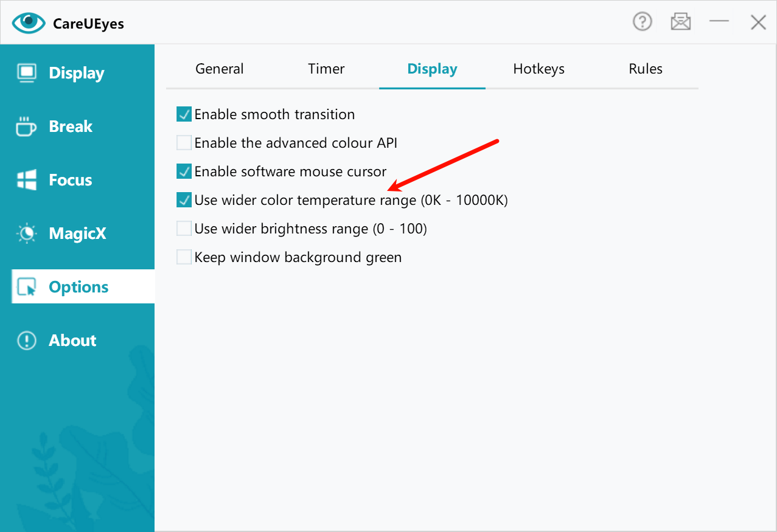Click the envelope feedback icon
Viewport: 777px width, 532px height.
[680, 22]
